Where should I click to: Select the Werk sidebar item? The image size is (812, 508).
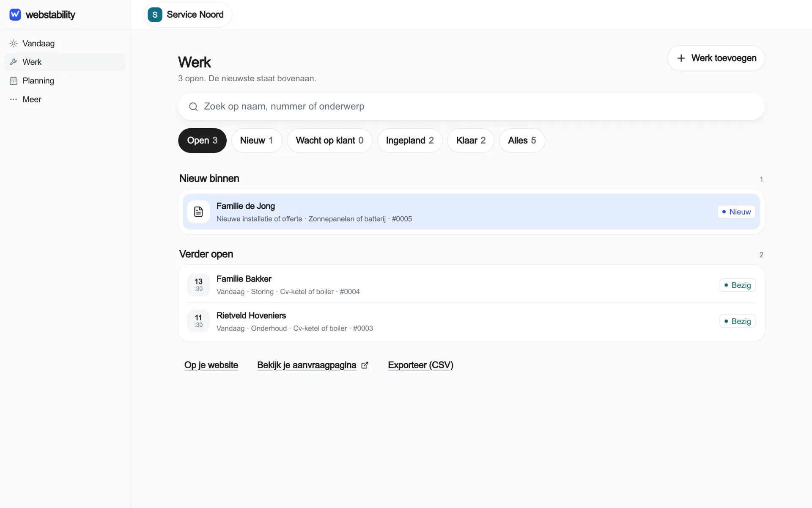click(x=65, y=62)
